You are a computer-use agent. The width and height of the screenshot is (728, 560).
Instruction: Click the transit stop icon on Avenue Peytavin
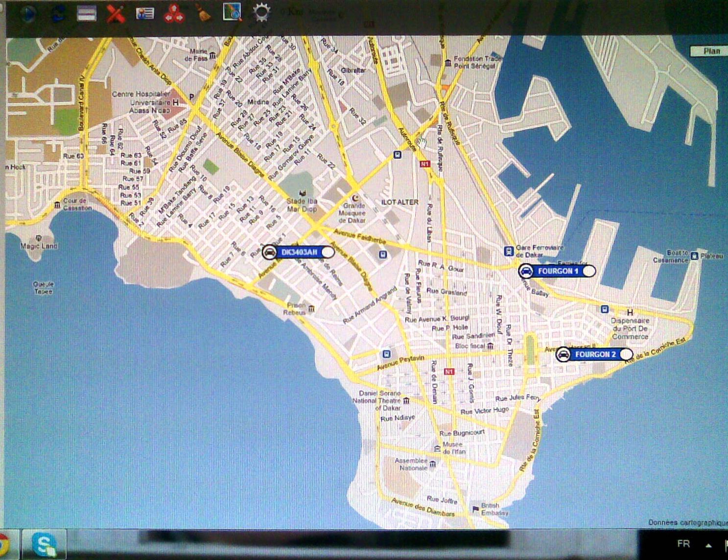pos(387,354)
